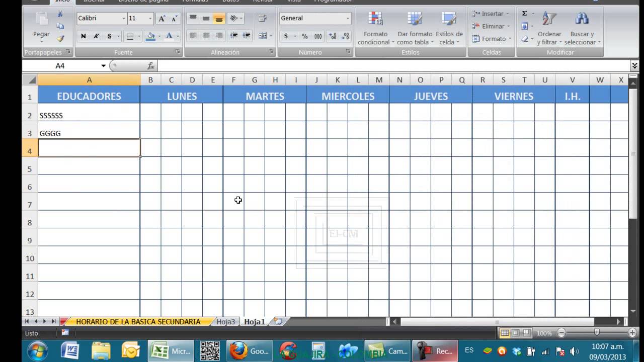Viewport: 644px width, 362px height.
Task: Toggle bottom vertical alignment
Action: pyautogui.click(x=219, y=19)
